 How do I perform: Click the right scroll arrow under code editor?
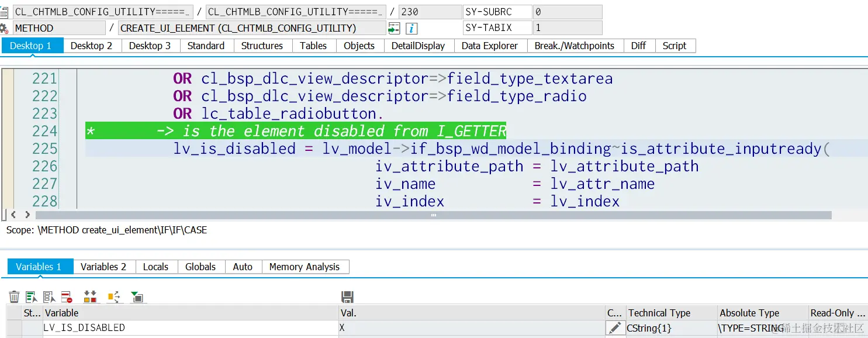coord(27,215)
